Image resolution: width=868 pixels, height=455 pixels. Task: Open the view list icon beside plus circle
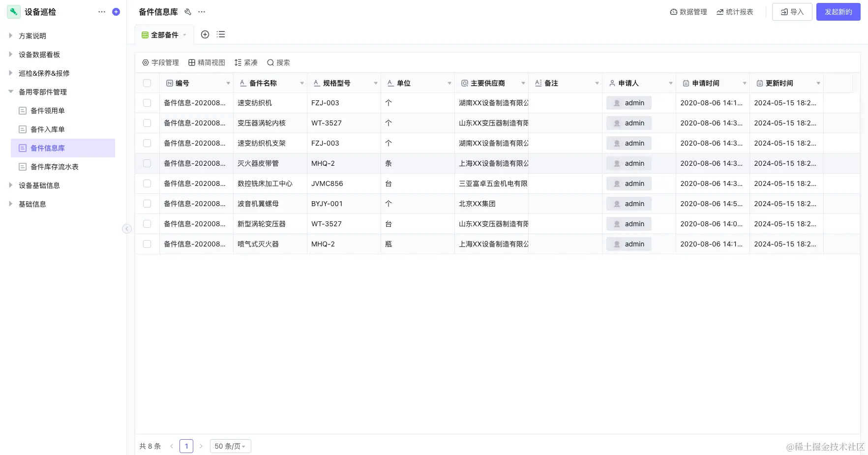(221, 34)
